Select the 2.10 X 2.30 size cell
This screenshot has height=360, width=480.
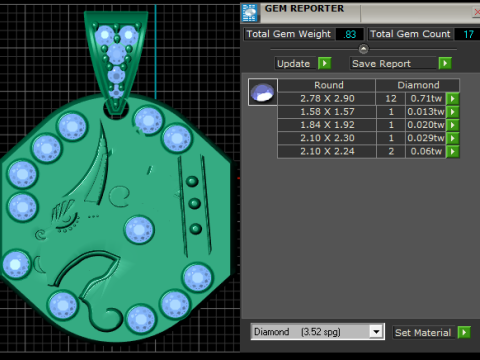(x=326, y=138)
